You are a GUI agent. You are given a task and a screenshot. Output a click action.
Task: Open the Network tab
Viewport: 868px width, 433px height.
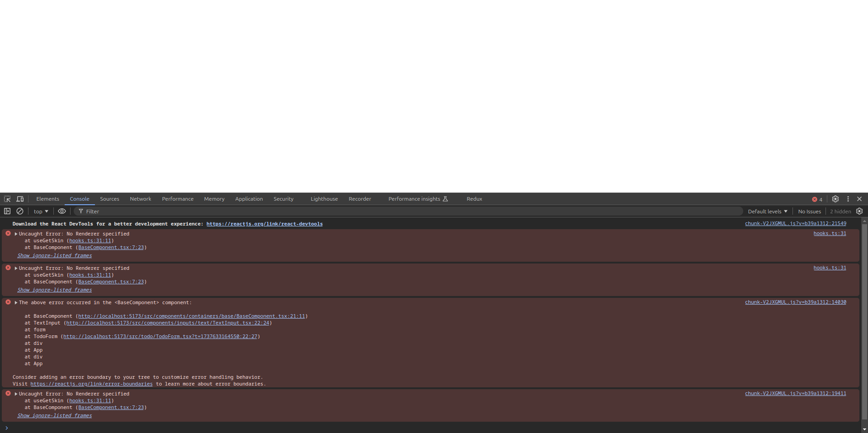[141, 199]
